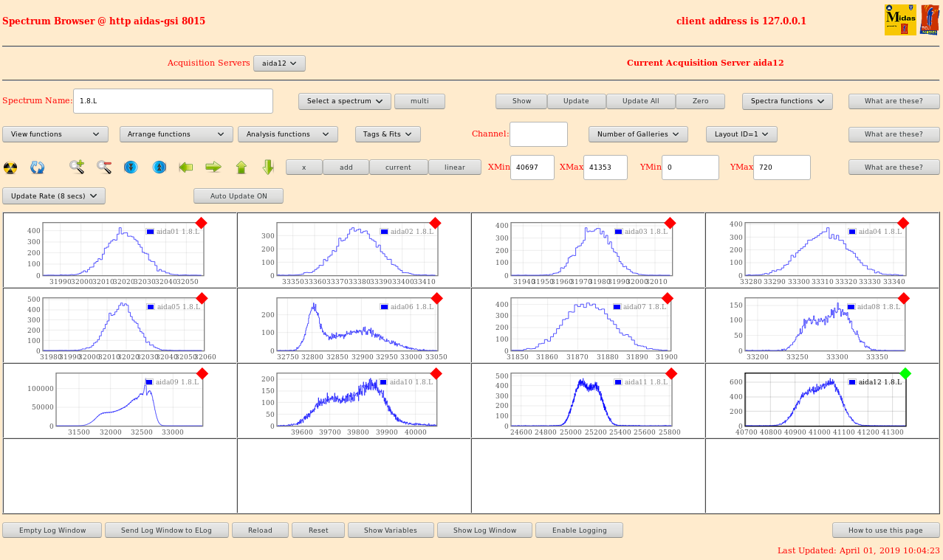Screen dimensions: 943x560
Task: Click the Spectrum Name input field
Action: [173, 101]
